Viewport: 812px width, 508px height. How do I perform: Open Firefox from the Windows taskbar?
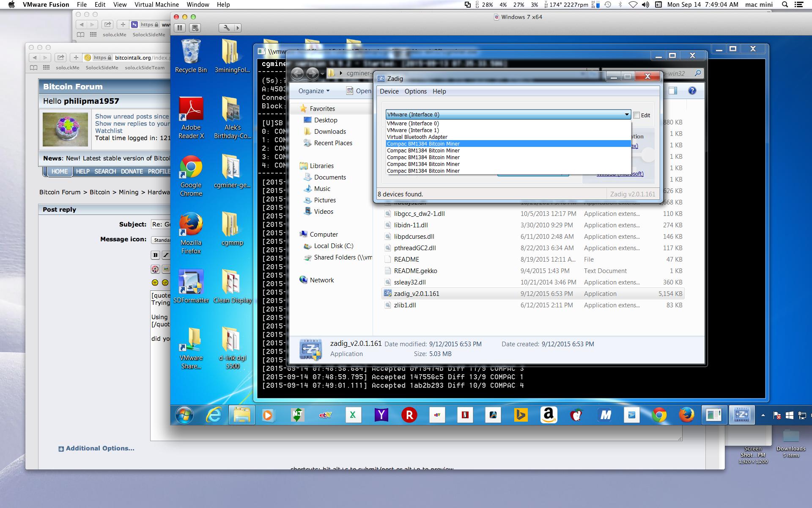(x=686, y=415)
